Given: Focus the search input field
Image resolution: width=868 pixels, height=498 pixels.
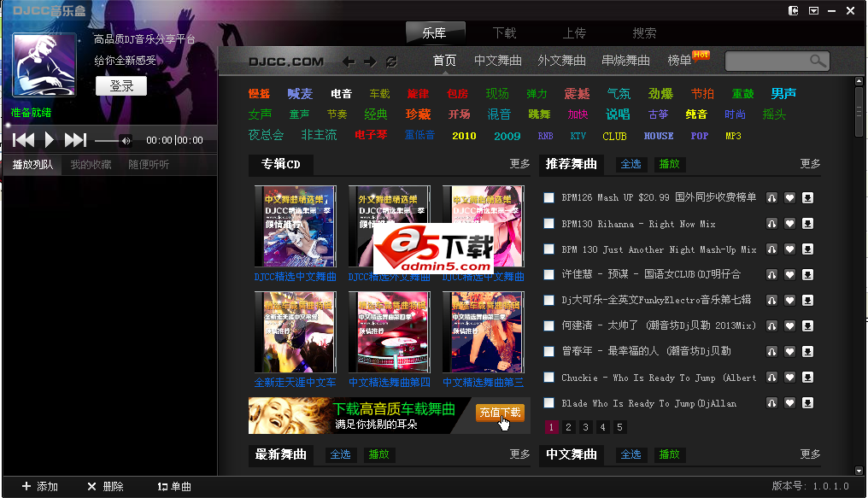Looking at the screenshot, I should 767,61.
